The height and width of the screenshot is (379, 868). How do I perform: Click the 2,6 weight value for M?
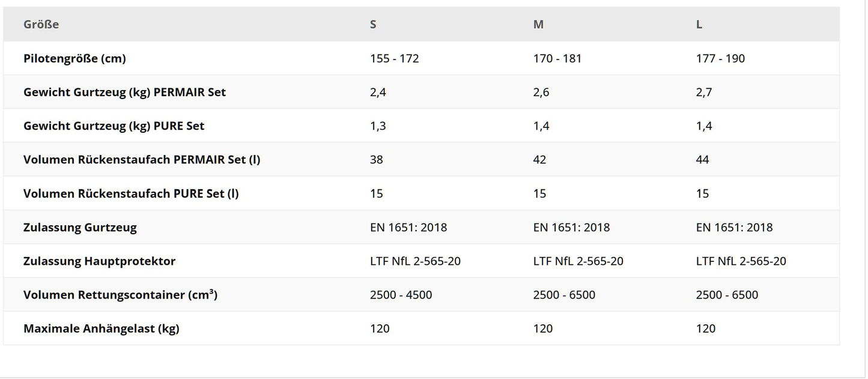[x=541, y=92]
